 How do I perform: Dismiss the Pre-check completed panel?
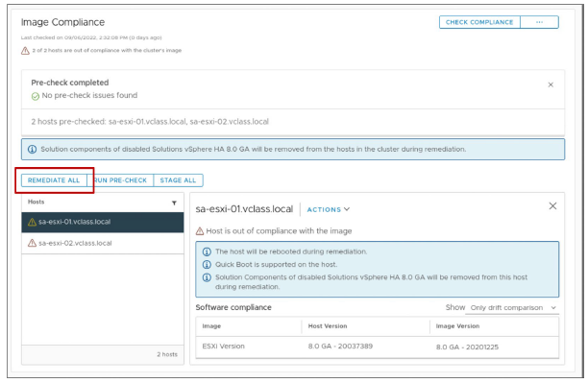click(x=551, y=84)
